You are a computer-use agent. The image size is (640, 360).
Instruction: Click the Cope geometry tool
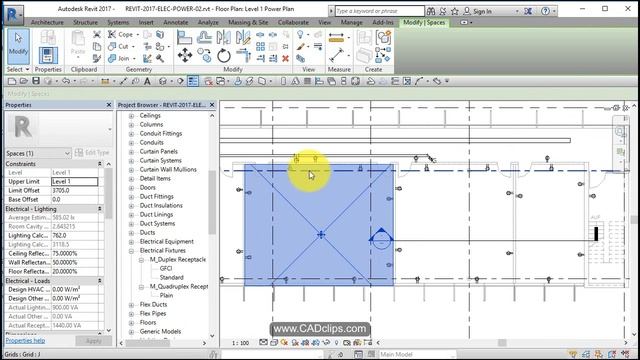click(121, 34)
